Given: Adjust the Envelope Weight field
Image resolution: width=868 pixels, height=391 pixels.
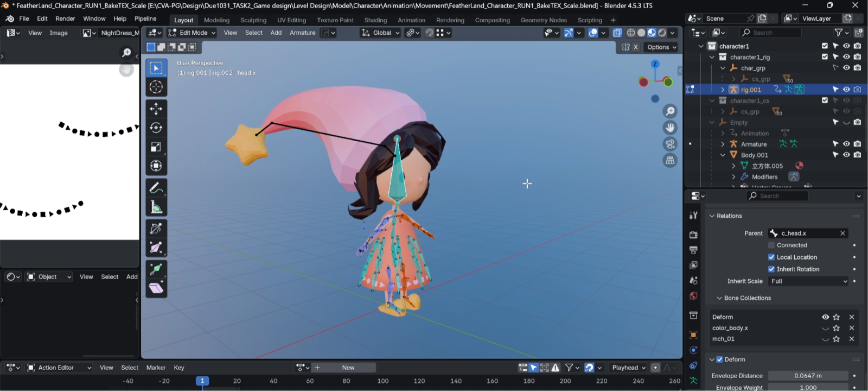Looking at the screenshot, I should pos(808,388).
